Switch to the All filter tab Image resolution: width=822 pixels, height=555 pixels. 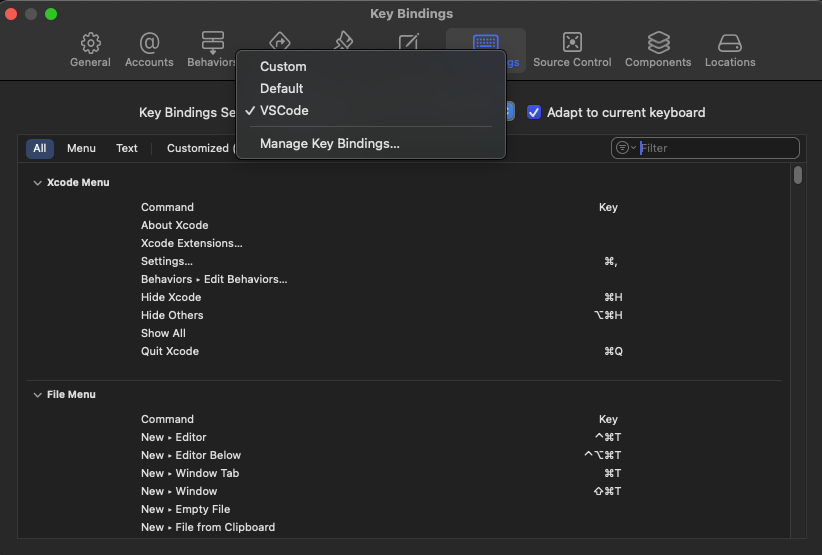pyautogui.click(x=40, y=148)
